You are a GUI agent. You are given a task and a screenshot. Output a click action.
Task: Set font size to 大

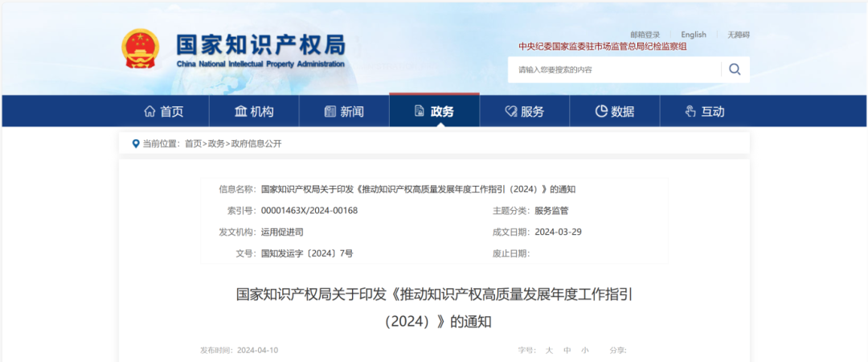tap(549, 351)
